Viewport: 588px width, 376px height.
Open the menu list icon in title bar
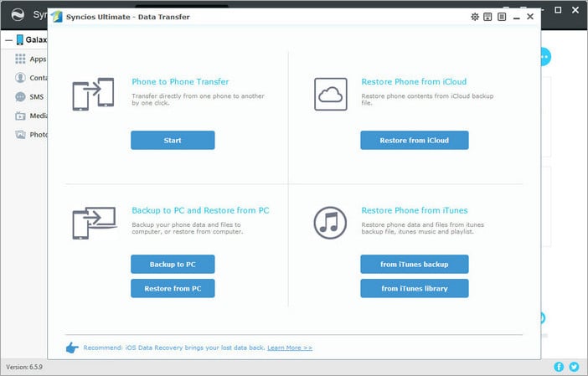tap(502, 17)
